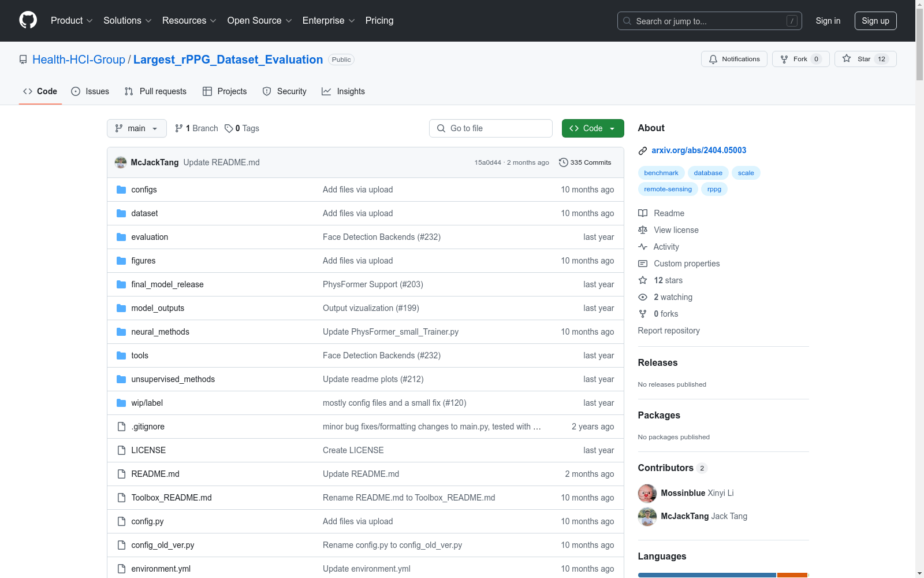
Task: Focus the Go to file input
Action: click(x=491, y=128)
